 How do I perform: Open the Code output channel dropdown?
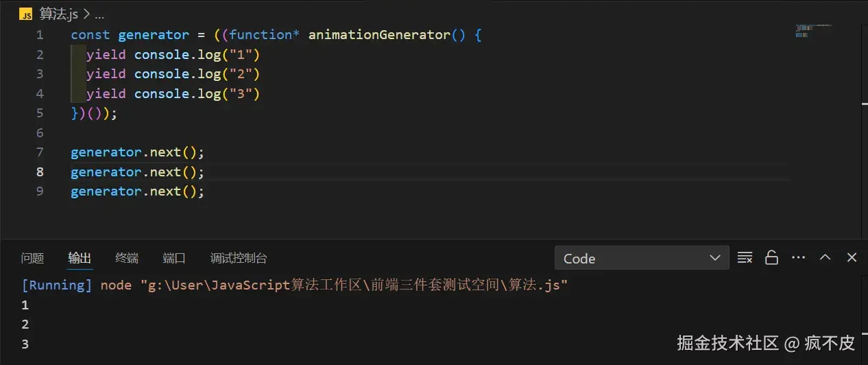[x=641, y=258]
